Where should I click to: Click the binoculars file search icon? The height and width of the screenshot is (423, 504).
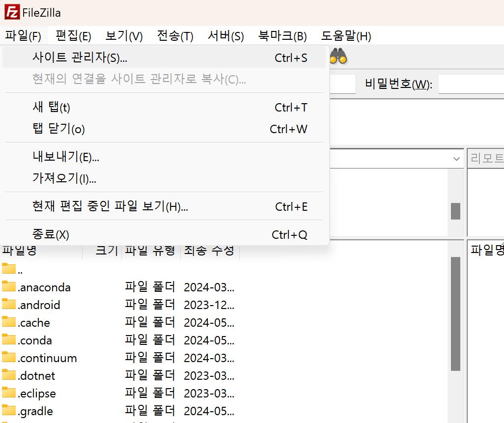click(338, 57)
